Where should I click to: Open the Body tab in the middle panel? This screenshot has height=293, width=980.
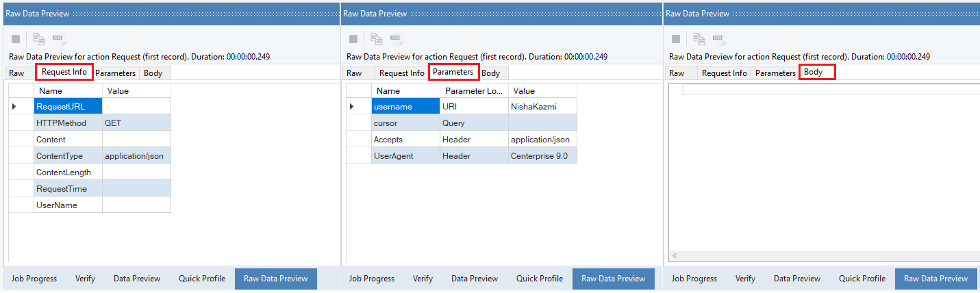click(x=490, y=73)
